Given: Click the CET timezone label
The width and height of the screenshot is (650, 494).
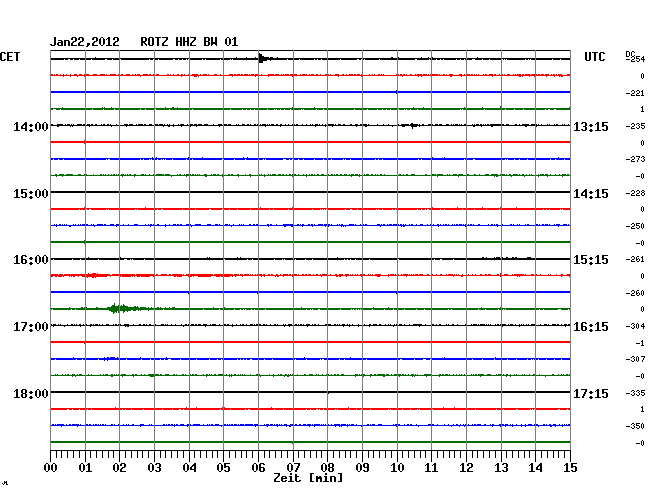Looking at the screenshot, I should [10, 57].
